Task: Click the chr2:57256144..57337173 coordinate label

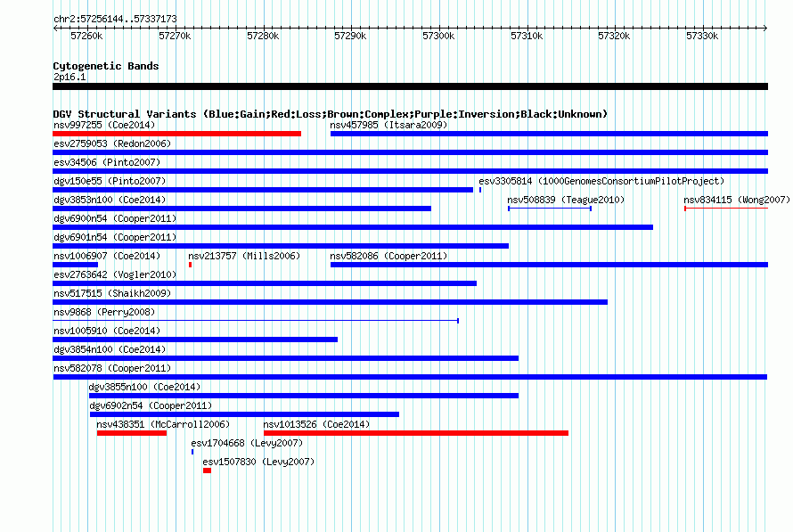Action: tap(115, 19)
